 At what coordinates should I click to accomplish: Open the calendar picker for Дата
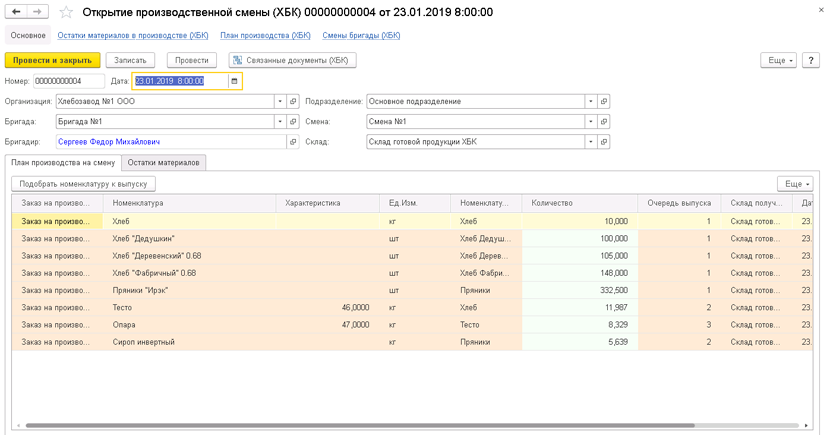pyautogui.click(x=234, y=81)
